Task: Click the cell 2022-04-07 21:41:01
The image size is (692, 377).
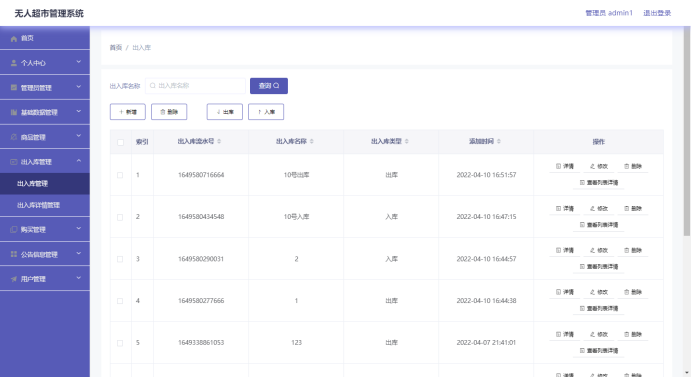Action: coord(486,343)
